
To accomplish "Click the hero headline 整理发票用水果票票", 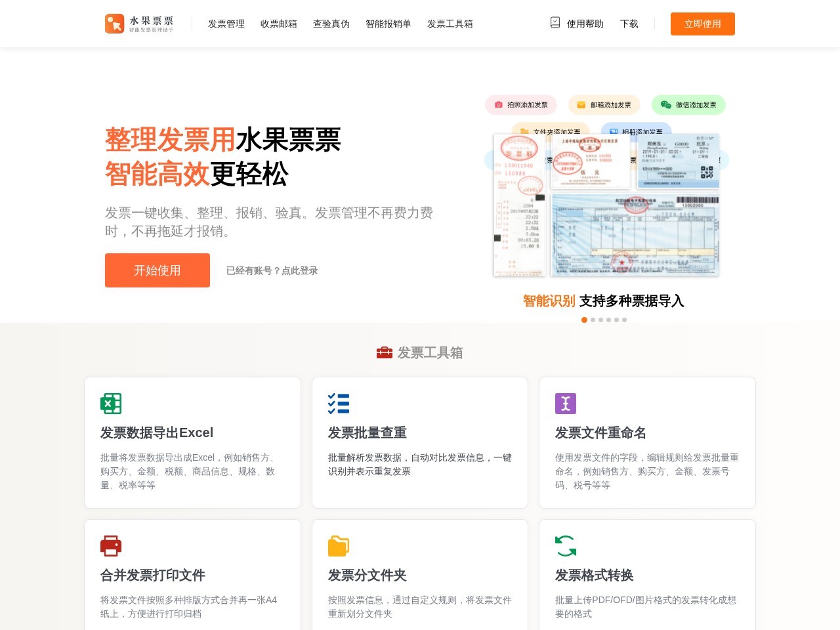I will point(223,140).
